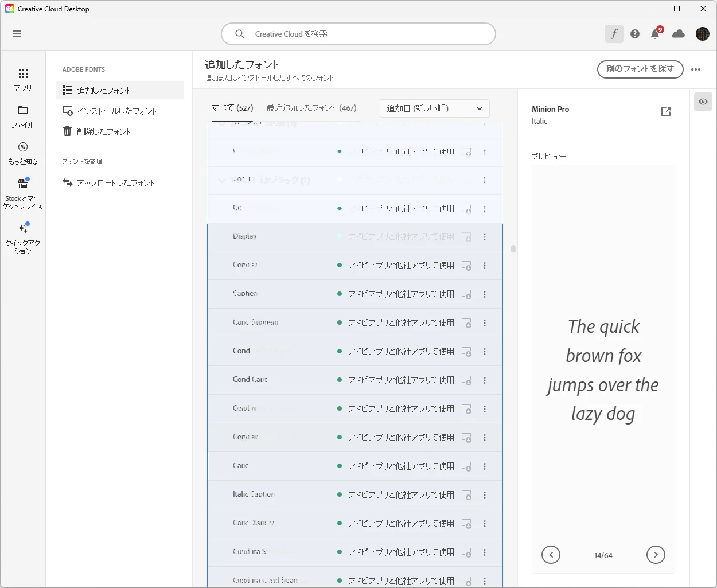Select the Display font row name
This screenshot has height=588, width=717.
[x=245, y=236]
